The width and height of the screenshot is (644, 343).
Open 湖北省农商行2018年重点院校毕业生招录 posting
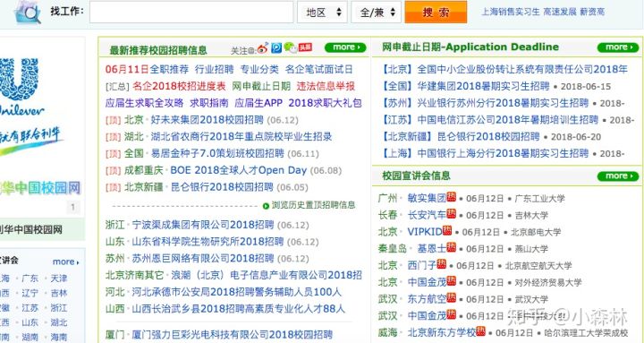241,136
